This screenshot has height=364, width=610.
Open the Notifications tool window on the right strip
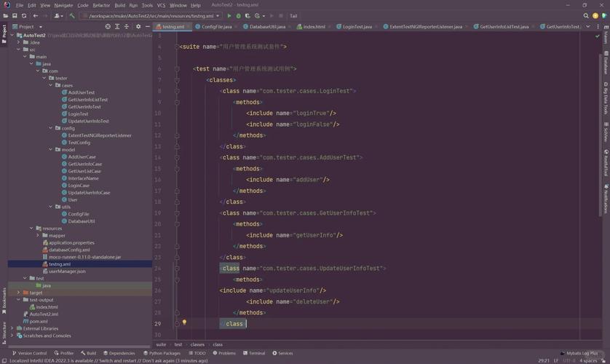click(x=606, y=198)
